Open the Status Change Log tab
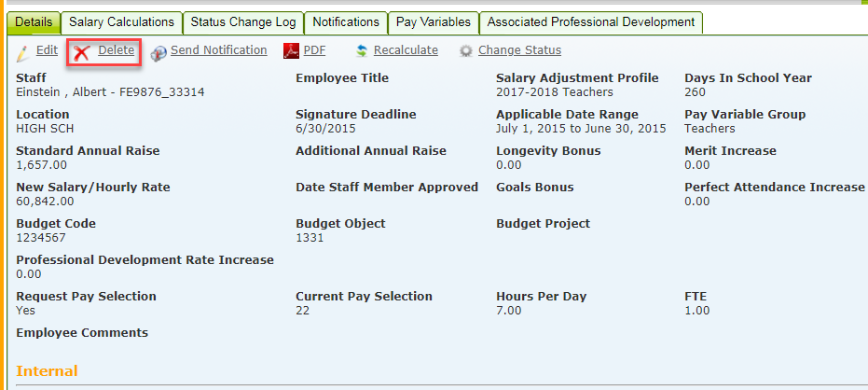This screenshot has width=868, height=390. 243,22
